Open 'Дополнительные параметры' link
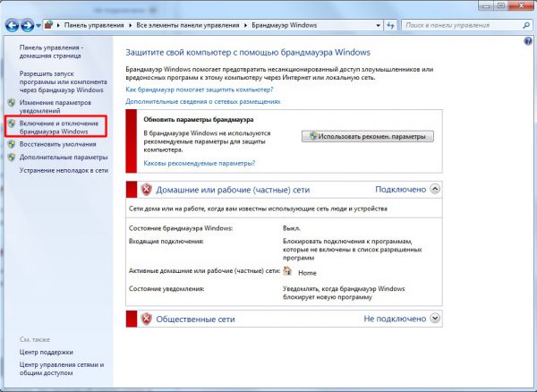 tap(64, 158)
